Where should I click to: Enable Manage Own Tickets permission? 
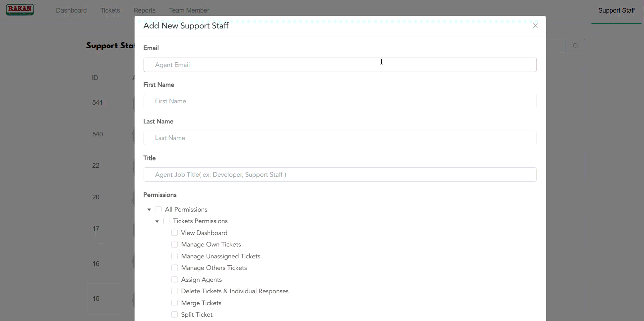click(174, 244)
